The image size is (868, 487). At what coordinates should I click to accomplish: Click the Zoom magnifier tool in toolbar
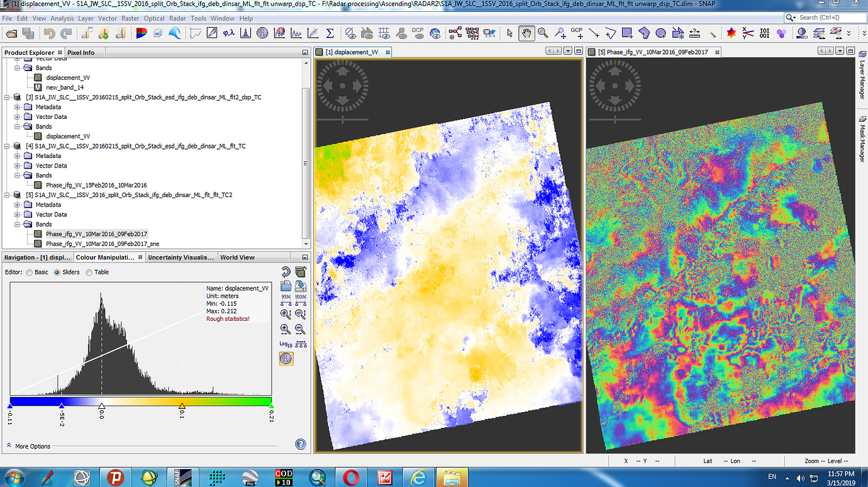542,33
